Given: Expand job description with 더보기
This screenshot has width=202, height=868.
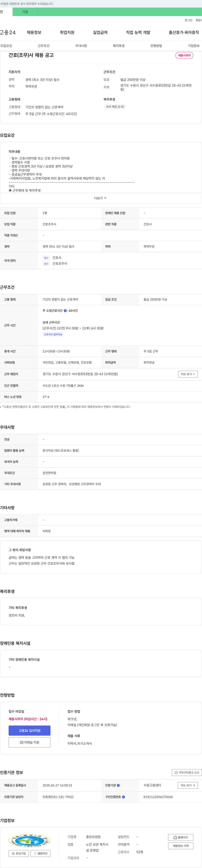Looking at the screenshot, I should tap(101, 198).
